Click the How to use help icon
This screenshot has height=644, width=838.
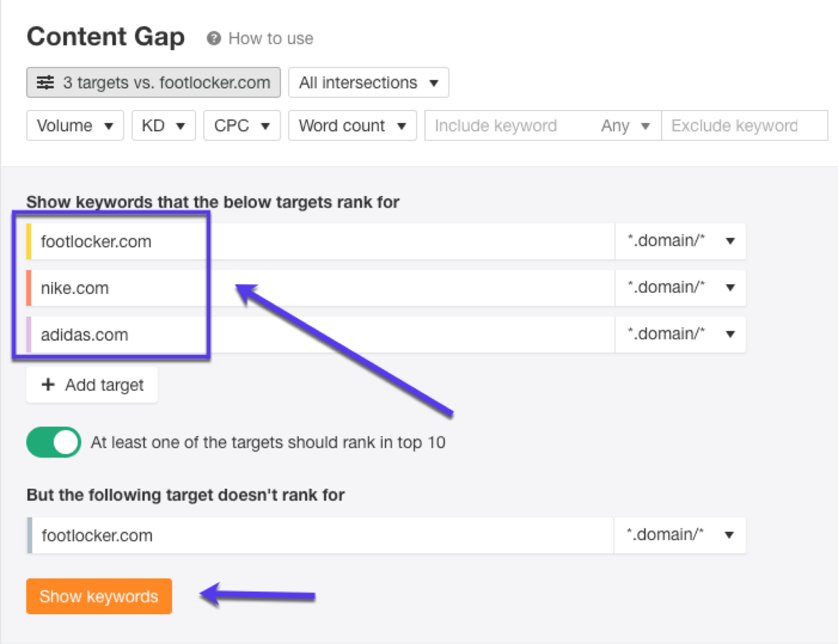[x=214, y=38]
